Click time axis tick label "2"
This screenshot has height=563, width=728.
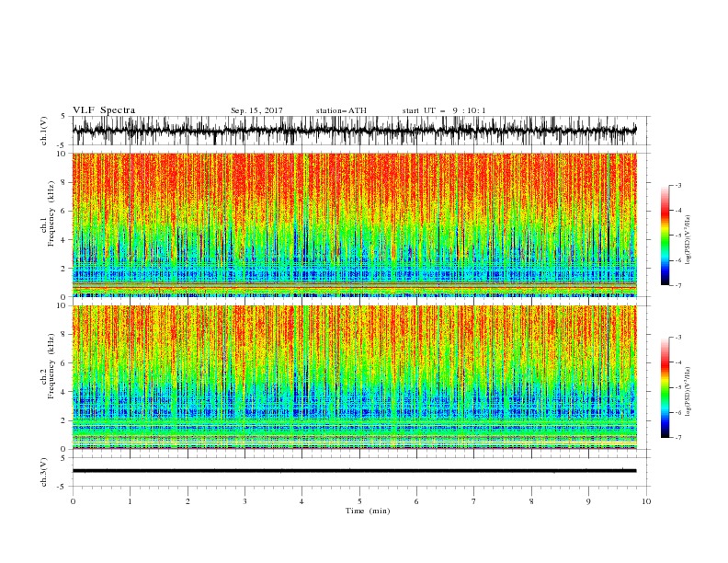coord(188,501)
